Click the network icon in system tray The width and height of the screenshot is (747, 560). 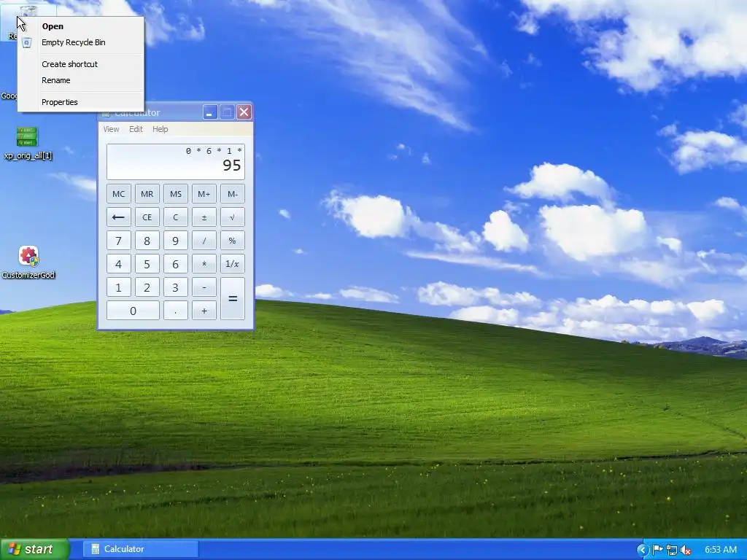[672, 550]
